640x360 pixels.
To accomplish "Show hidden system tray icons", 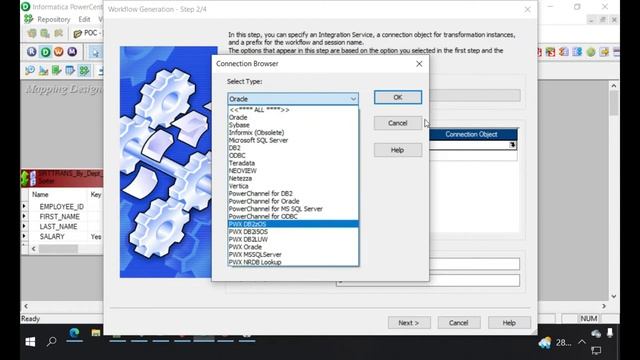I will [x=582, y=342].
